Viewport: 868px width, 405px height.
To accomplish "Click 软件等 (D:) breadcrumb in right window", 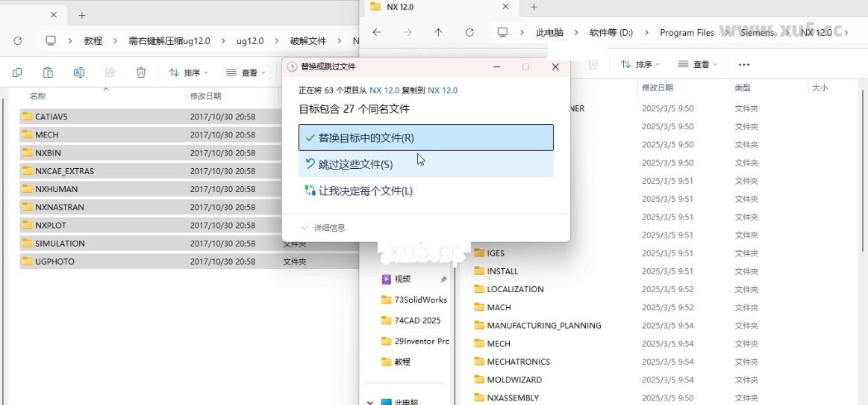I will pyautogui.click(x=611, y=33).
